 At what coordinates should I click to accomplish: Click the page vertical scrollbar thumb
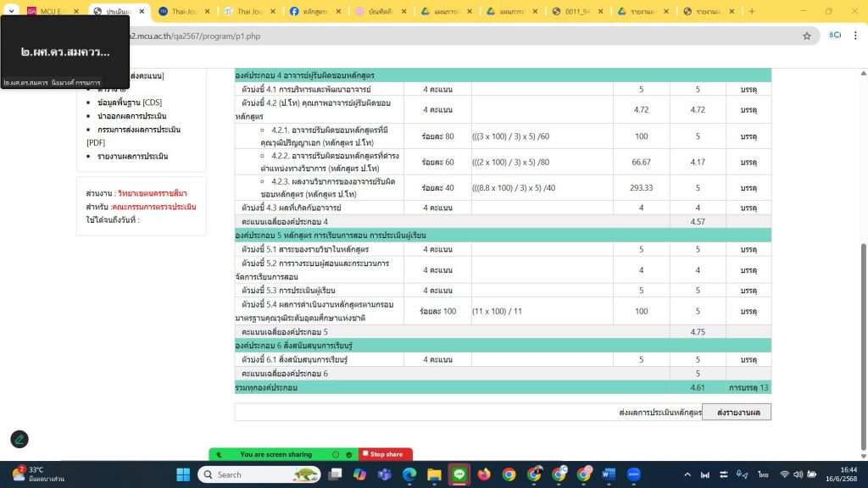pyautogui.click(x=863, y=347)
